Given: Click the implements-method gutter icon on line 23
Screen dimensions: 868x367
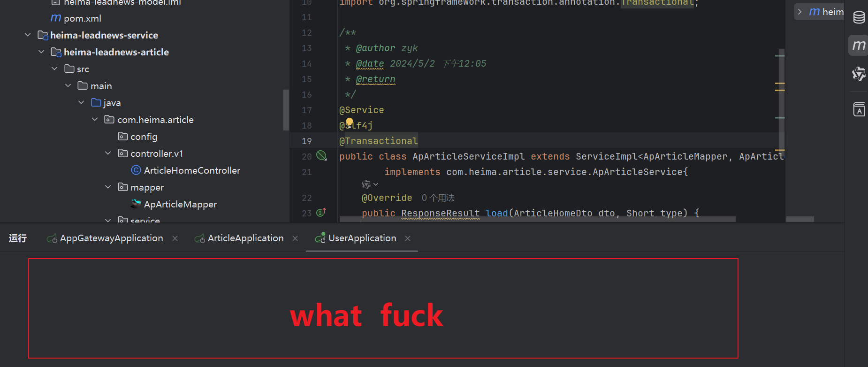Looking at the screenshot, I should (321, 213).
